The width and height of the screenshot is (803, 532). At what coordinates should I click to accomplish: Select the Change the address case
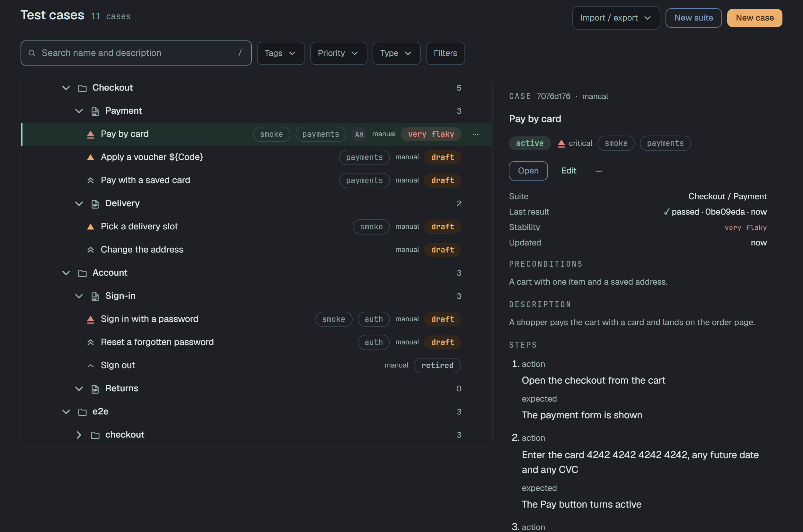tap(257, 250)
